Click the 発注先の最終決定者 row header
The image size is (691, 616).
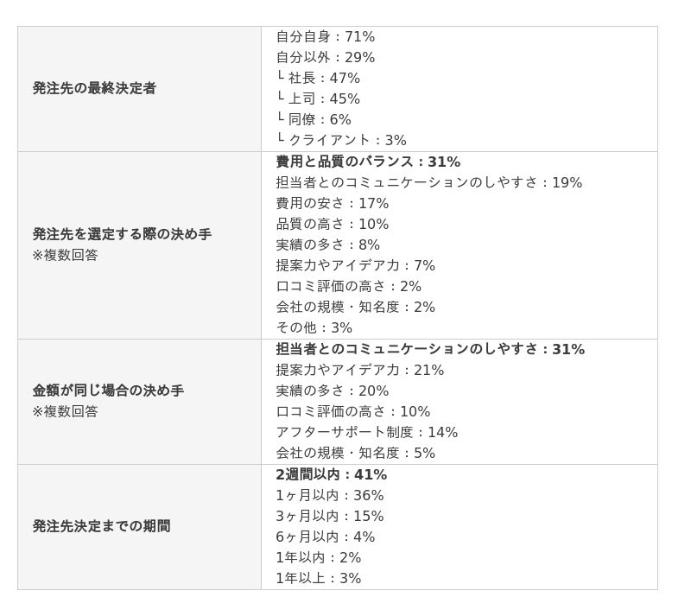[x=94, y=88]
